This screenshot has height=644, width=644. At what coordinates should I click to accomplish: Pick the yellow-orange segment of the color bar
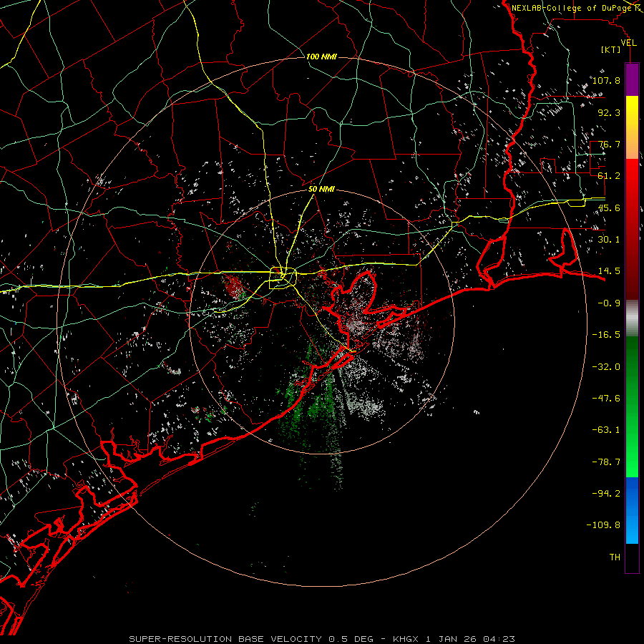tap(632, 127)
